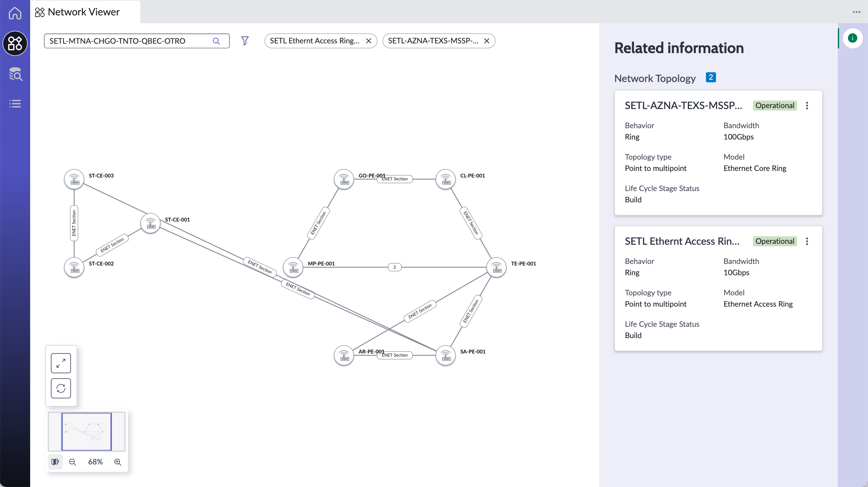The height and width of the screenshot is (487, 868).
Task: Toggle the green info panel button
Action: click(x=853, y=38)
